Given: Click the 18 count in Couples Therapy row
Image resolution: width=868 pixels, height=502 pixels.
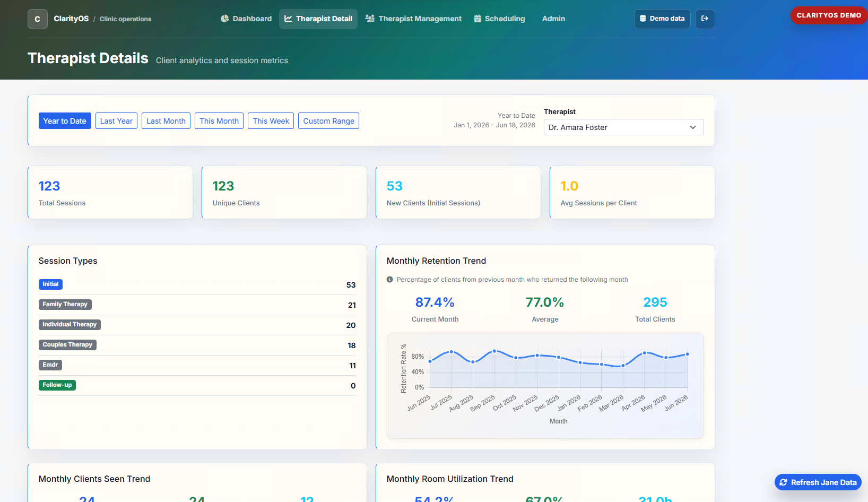Looking at the screenshot, I should [352, 345].
